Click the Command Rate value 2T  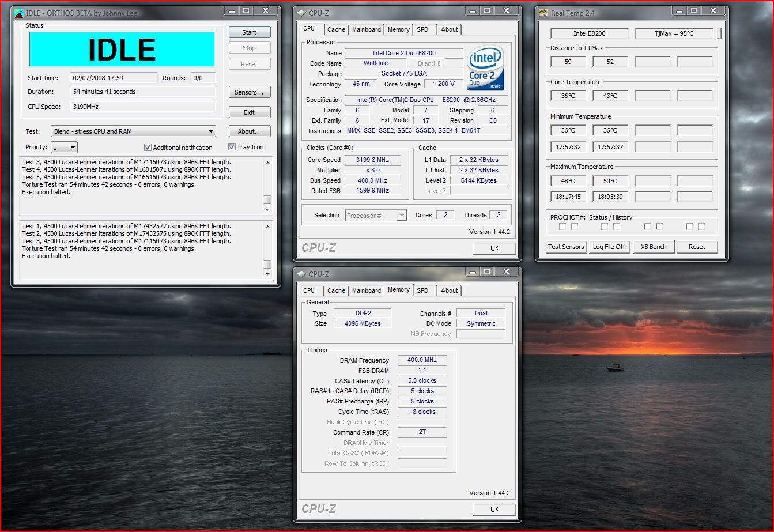422,432
